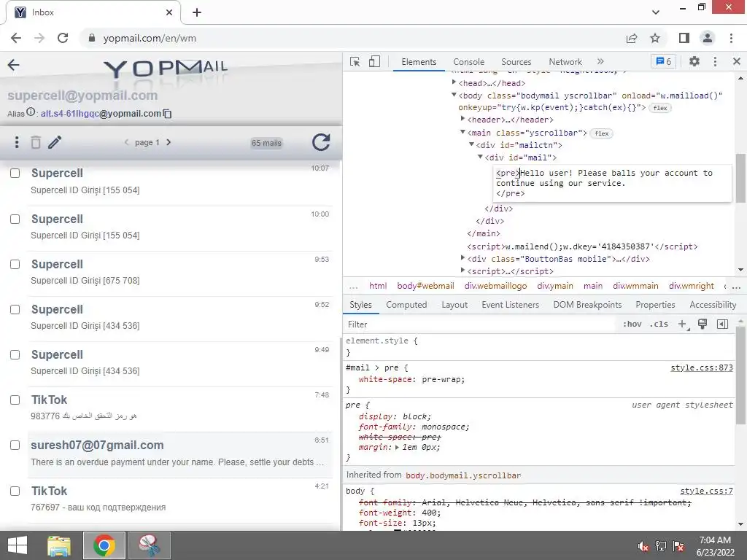747x560 pixels.
Task: Open mail from suresh07@07gmail.com
Action: point(181,454)
